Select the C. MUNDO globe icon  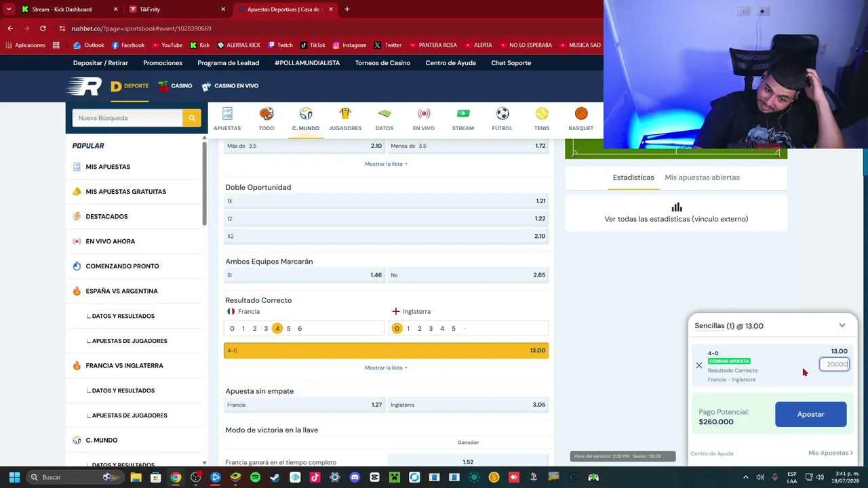tap(306, 114)
